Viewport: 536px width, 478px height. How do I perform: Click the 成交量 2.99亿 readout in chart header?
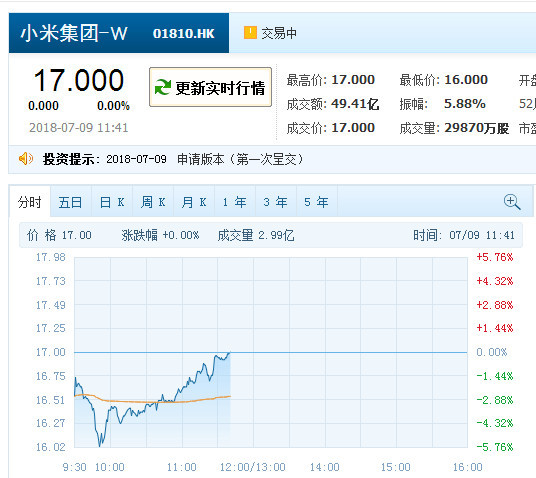[x=256, y=235]
